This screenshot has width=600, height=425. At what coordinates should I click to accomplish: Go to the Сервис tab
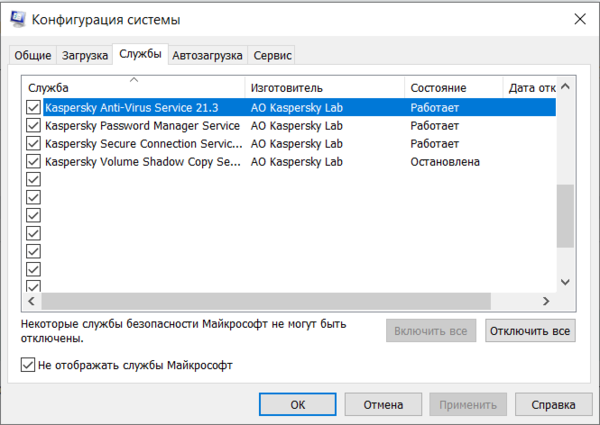(x=273, y=55)
